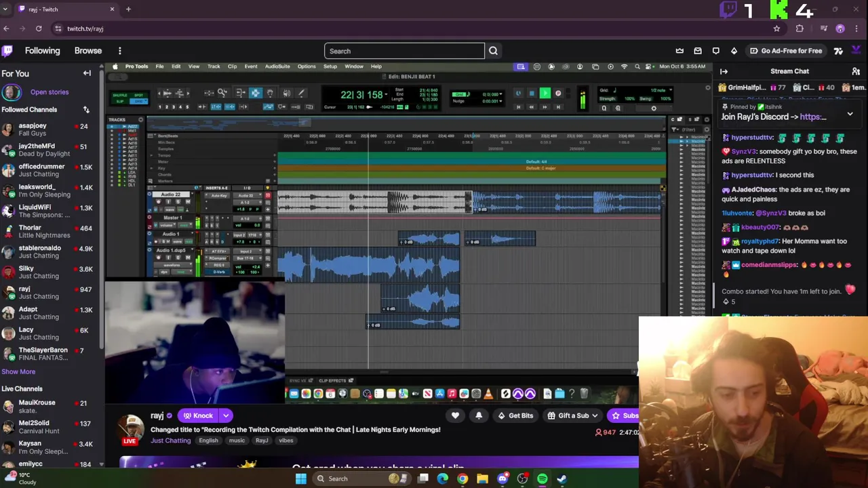
Task: Open the three-dot menu beside Browse
Action: coord(119,51)
